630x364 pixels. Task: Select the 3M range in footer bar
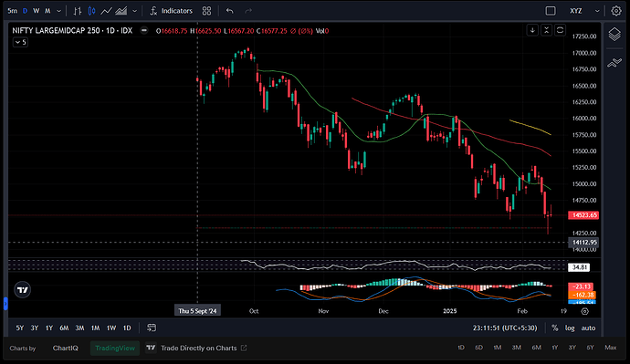click(x=516, y=348)
